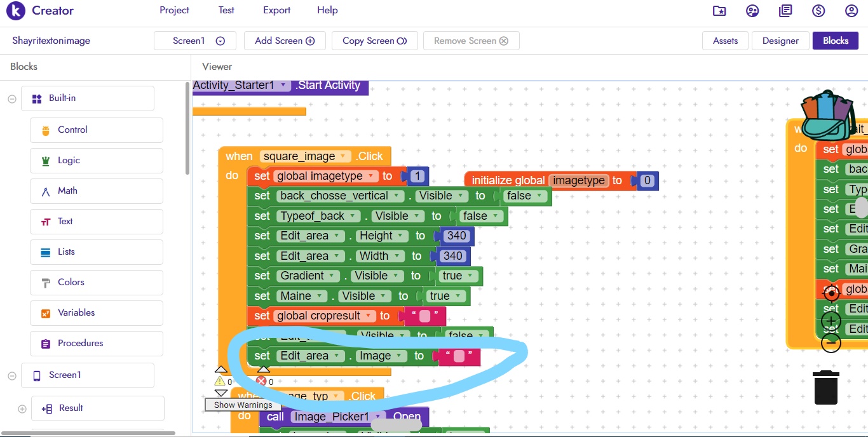Click the Kodular Creator logo icon

(15, 11)
